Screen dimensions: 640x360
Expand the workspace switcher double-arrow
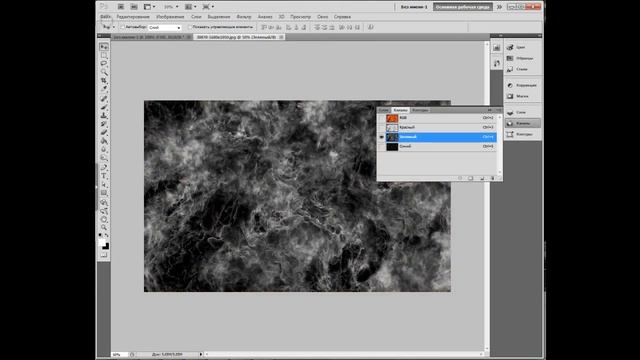pyautogui.click(x=499, y=7)
